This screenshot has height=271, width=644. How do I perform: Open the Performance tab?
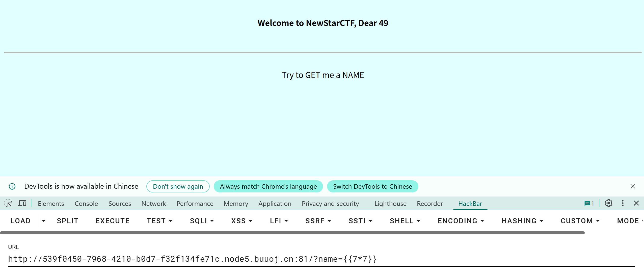pos(195,203)
